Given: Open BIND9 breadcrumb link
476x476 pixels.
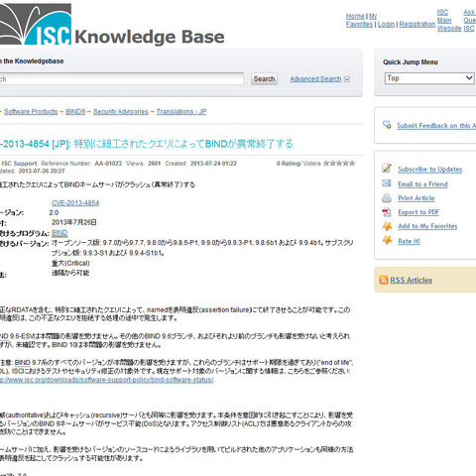Looking at the screenshot, I should (x=75, y=112).
